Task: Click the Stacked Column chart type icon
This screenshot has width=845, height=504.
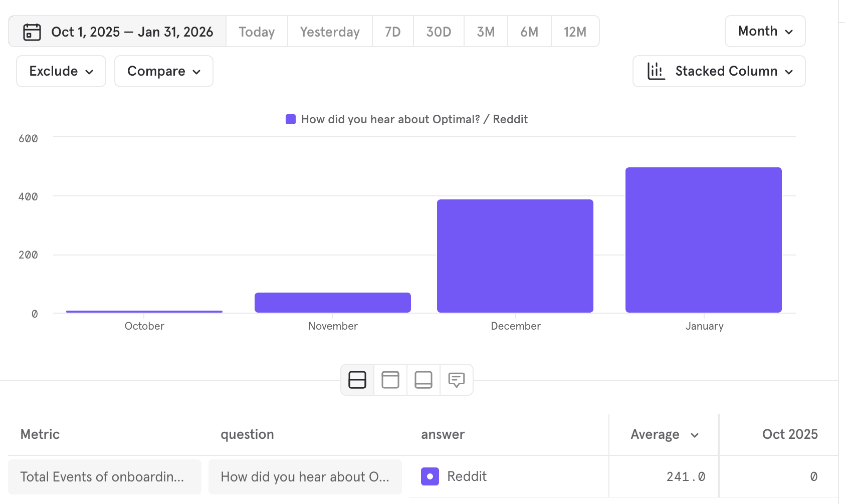Action: point(656,71)
